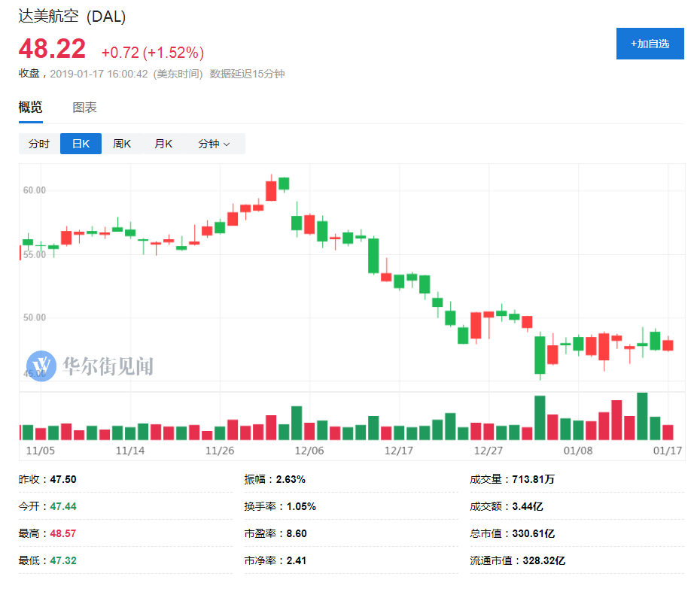Click the 01/17 date axis label
Image resolution: width=700 pixels, height=592 pixels.
click(668, 451)
